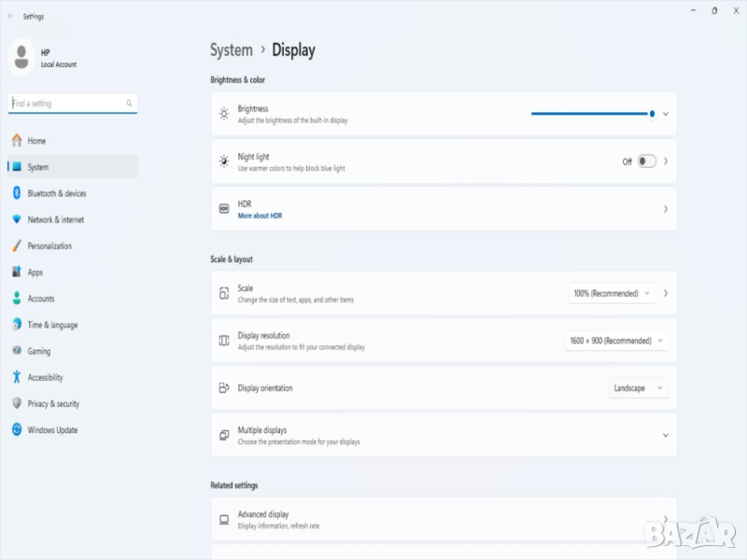Select the Personalization paintbrush icon
The height and width of the screenshot is (560, 747).
[17, 246]
